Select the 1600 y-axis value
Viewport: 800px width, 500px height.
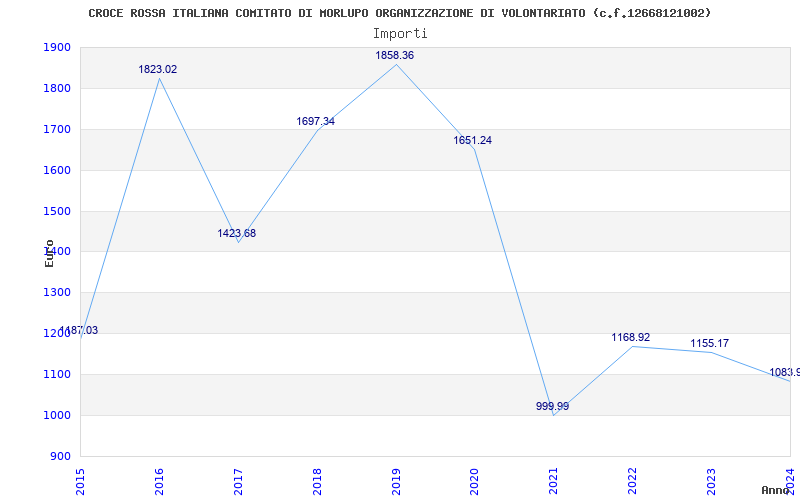57,170
